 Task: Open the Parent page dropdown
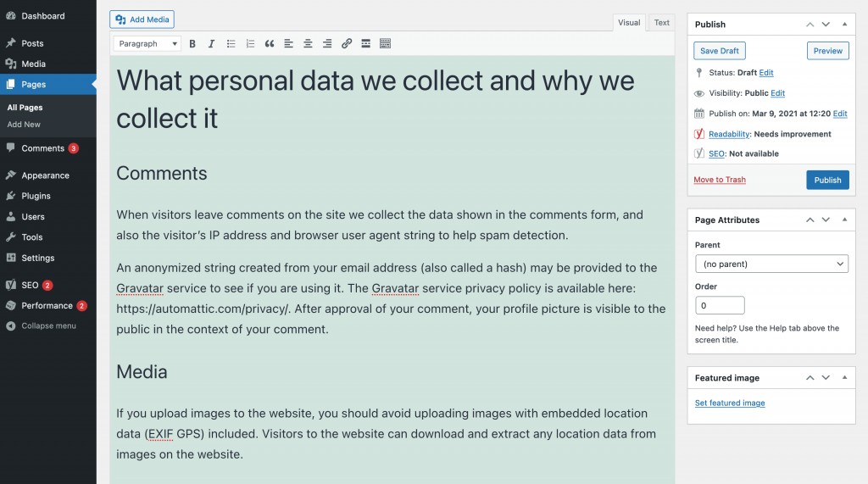[771, 264]
